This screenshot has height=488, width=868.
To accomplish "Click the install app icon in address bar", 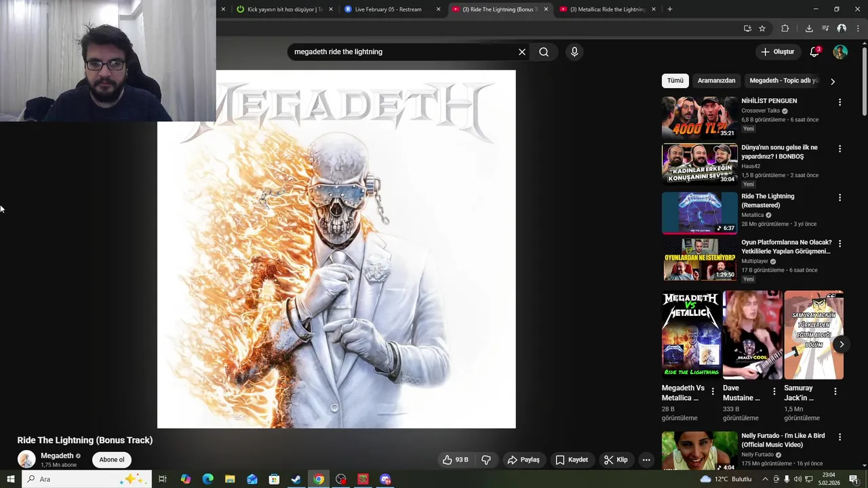I will [x=747, y=28].
